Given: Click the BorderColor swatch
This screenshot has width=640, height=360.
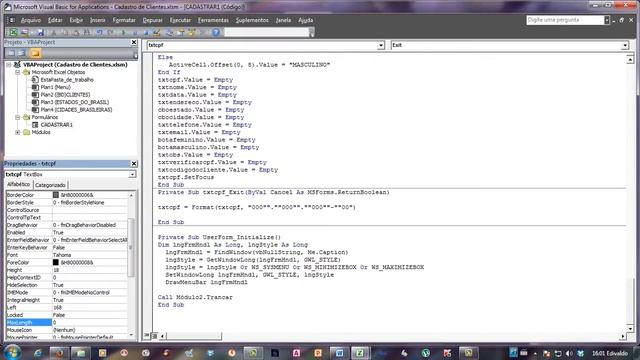Looking at the screenshot, I should (x=56, y=195).
